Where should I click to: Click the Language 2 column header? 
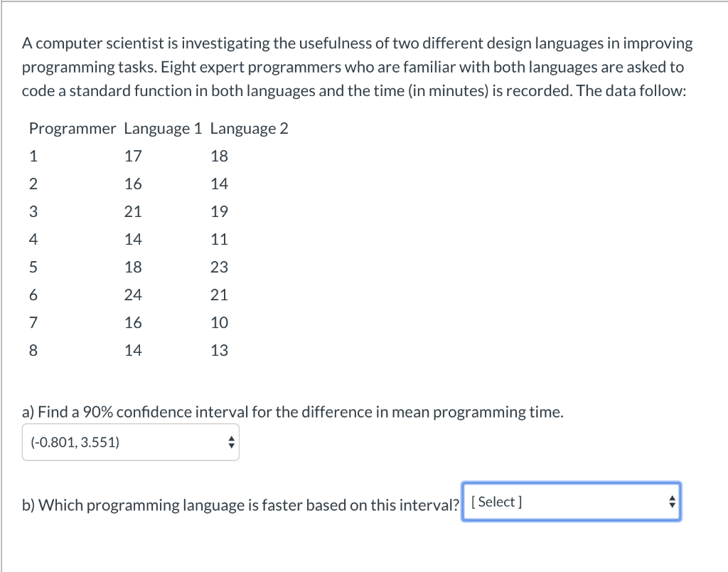pos(249,128)
